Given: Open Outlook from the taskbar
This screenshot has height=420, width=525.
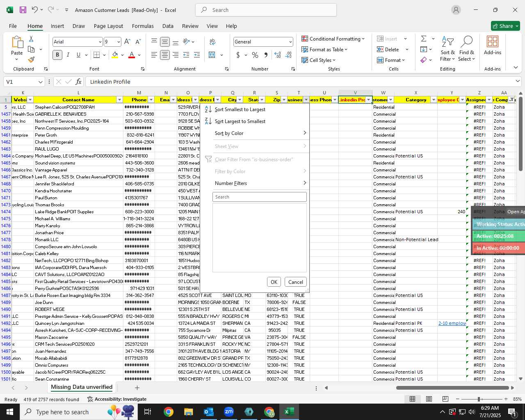Looking at the screenshot, I should click(208, 412).
